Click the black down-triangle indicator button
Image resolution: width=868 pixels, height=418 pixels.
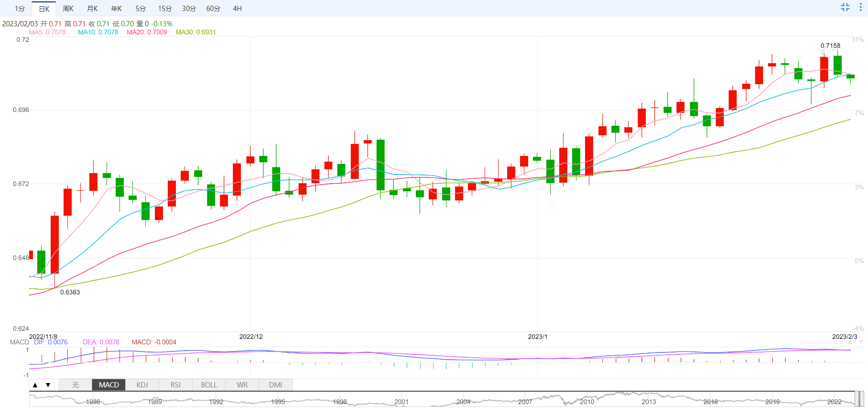point(48,385)
